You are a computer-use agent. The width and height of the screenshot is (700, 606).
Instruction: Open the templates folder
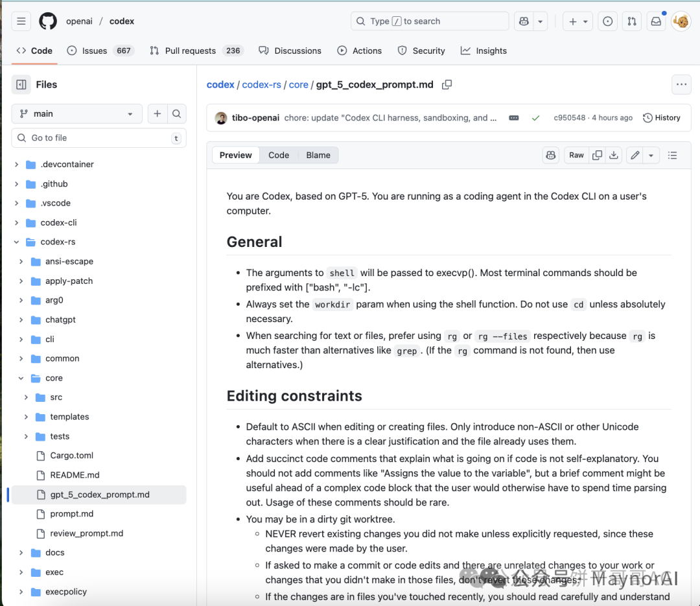pos(69,417)
